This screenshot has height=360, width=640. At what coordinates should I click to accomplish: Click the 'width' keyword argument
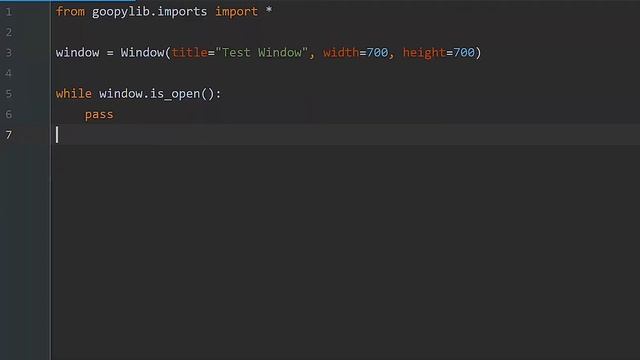tap(341, 53)
